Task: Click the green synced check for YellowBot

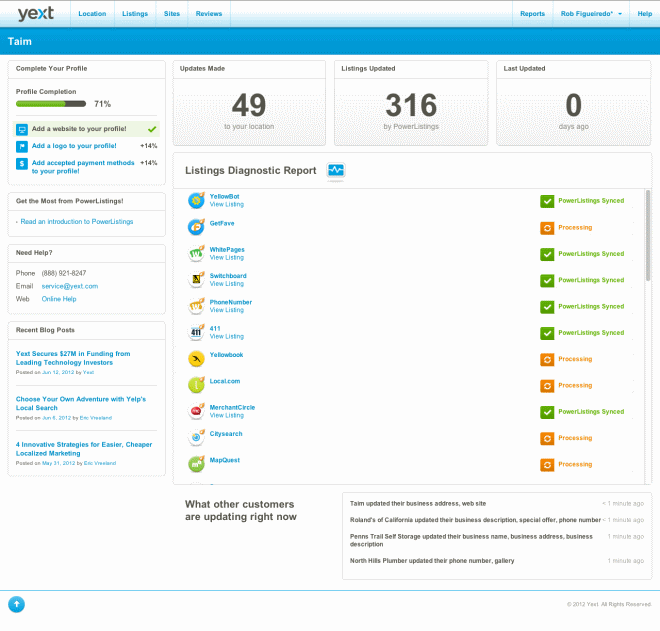Action: tap(547, 201)
